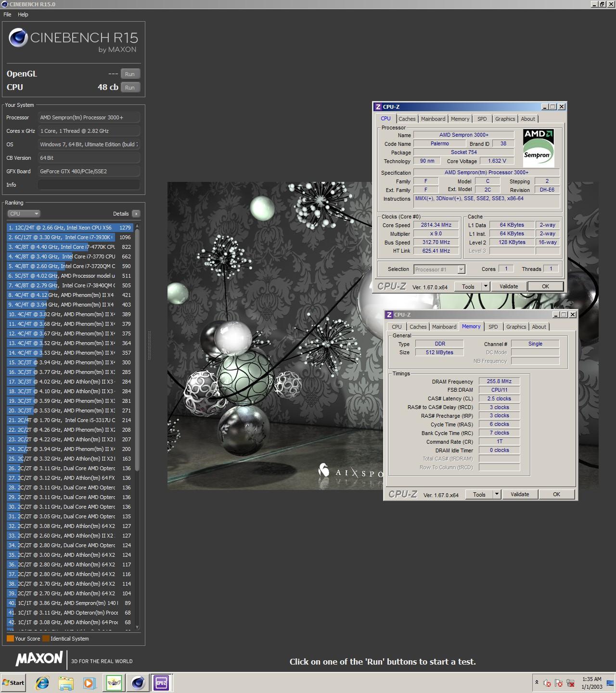
Task: Select CPU tab in upper CPU-Z window
Action: point(386,118)
